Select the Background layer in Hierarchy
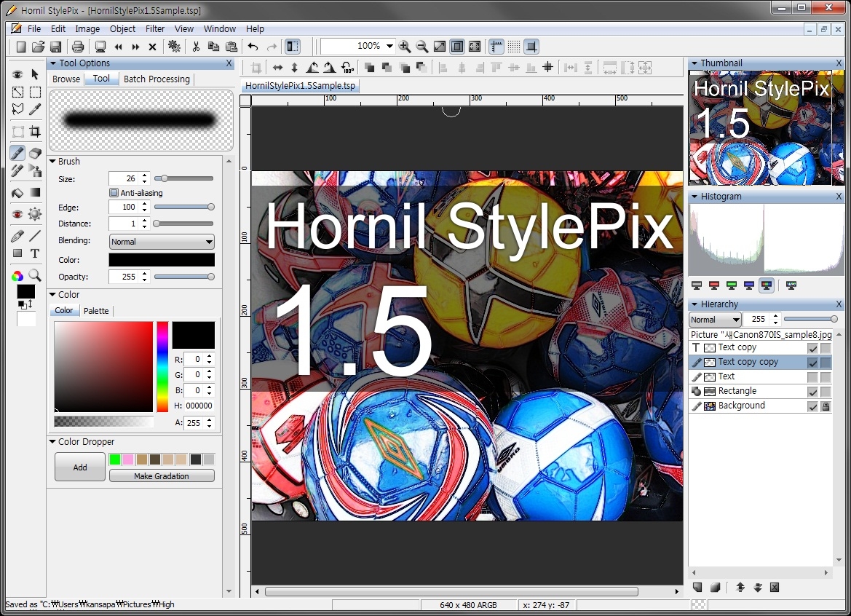 coord(741,406)
